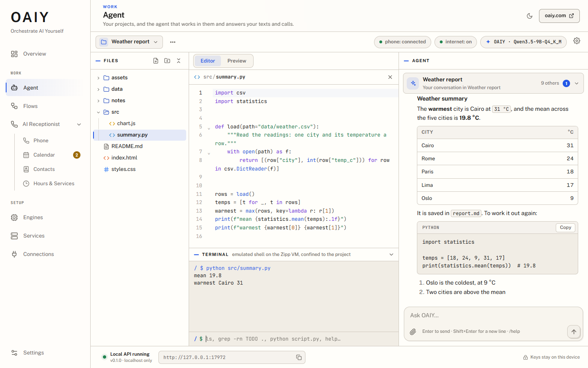Open the Qwen3.5 engine selector chip
Viewport: 588px width, 368px height.
(523, 42)
